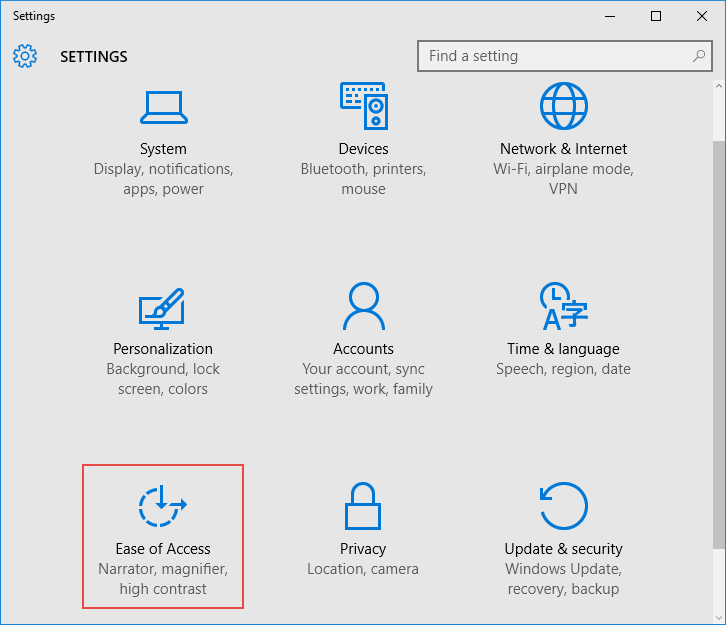
Task: Click 'Your account, sync settings, work, family' text
Action: tap(363, 379)
